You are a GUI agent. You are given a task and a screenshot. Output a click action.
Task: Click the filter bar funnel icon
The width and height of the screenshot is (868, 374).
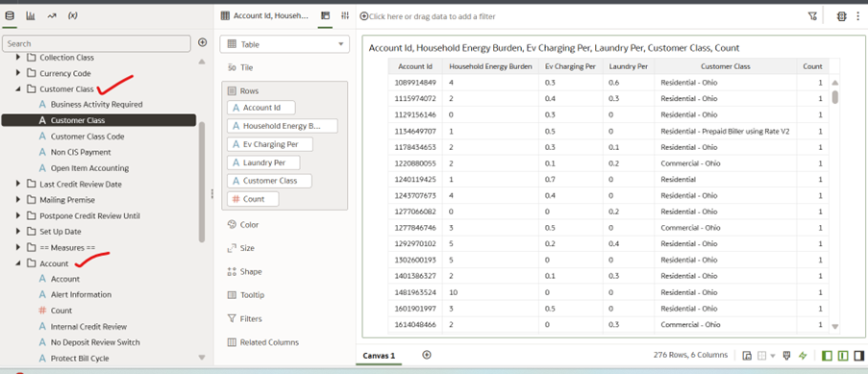click(x=812, y=16)
